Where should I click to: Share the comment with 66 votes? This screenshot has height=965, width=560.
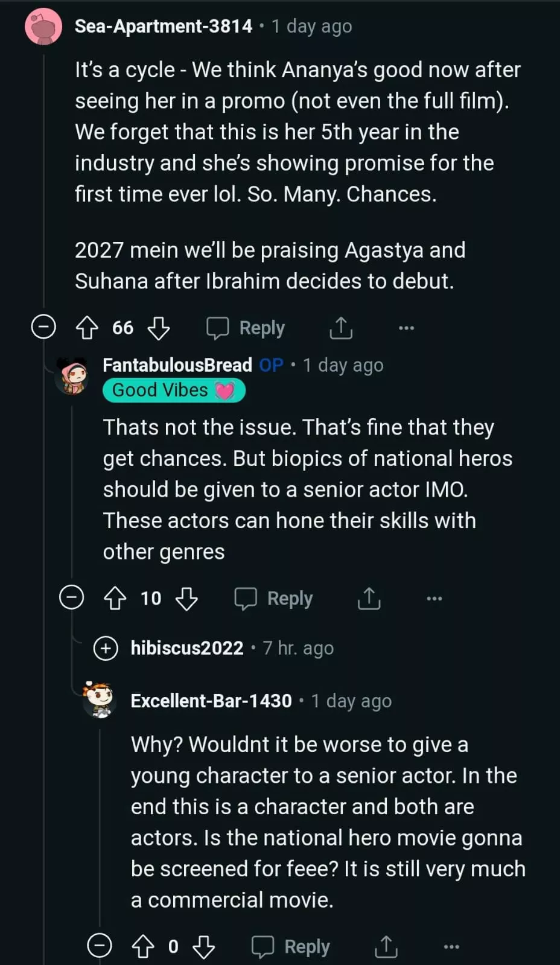point(341,328)
